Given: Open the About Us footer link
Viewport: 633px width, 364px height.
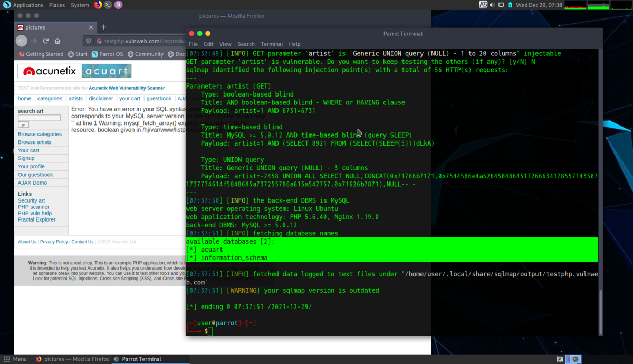Looking at the screenshot, I should (27, 242).
